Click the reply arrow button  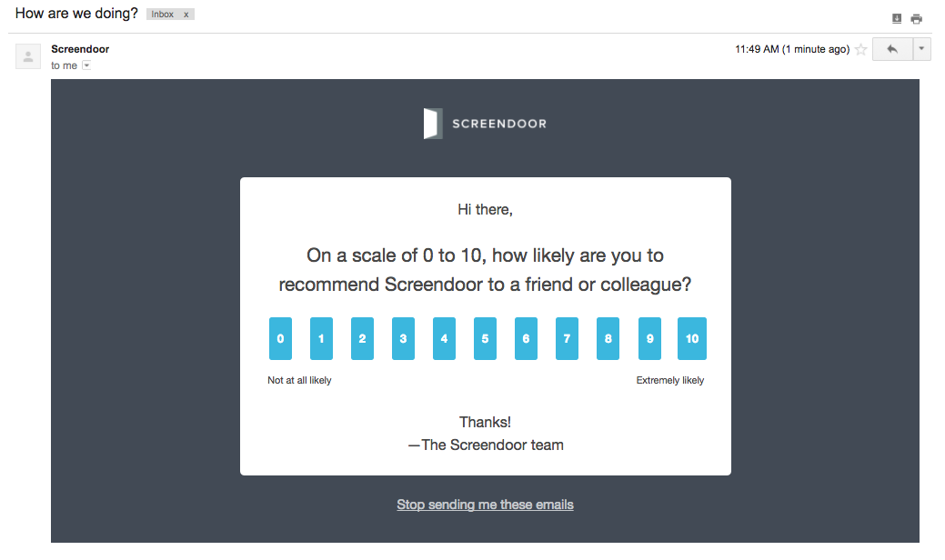pyautogui.click(x=891, y=50)
